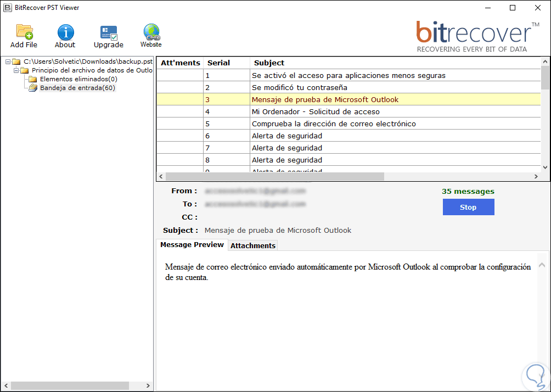Image resolution: width=551 pixels, height=392 pixels.
Task: Collapse the Principio del archivo de datos node
Action: click(16, 70)
